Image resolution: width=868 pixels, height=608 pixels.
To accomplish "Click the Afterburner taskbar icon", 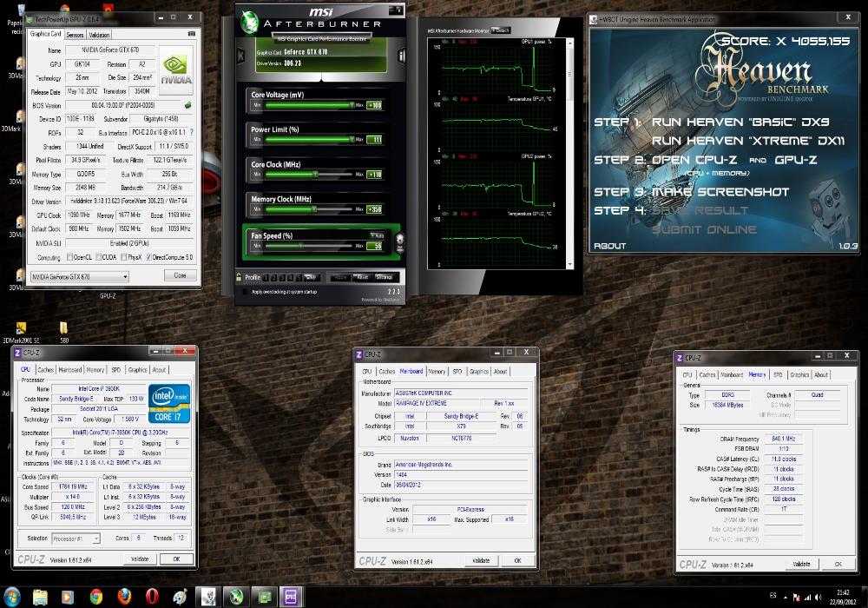I will 236,597.
